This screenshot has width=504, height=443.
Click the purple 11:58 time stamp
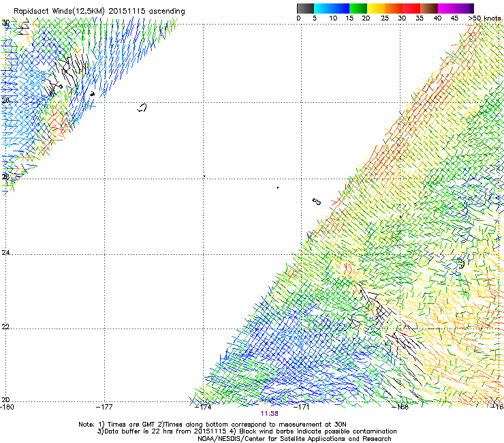(x=269, y=414)
